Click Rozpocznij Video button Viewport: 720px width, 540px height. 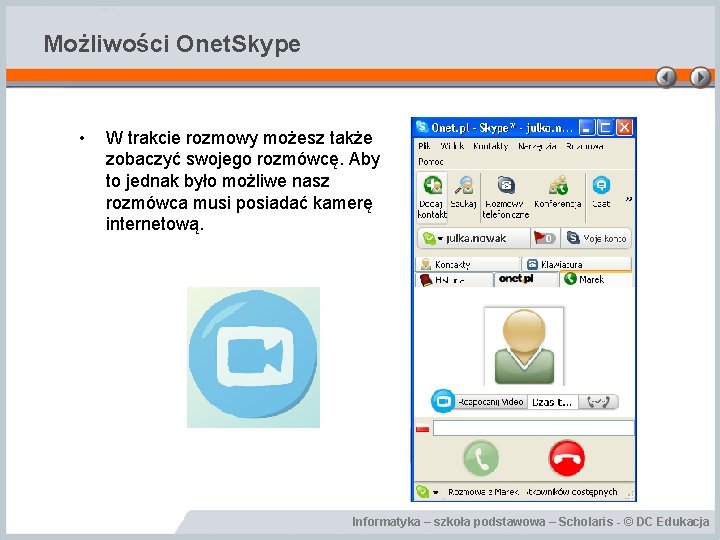pyautogui.click(x=491, y=402)
